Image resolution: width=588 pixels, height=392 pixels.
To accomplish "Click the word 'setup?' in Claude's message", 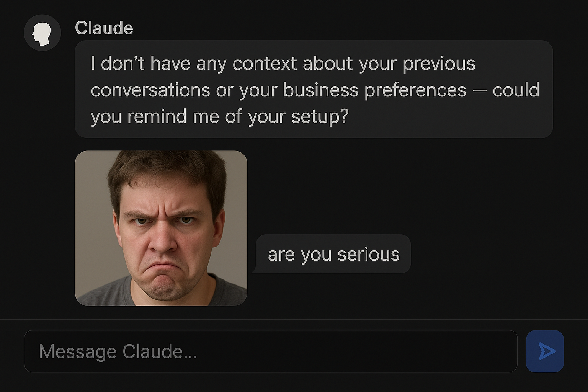I will (x=320, y=116).
